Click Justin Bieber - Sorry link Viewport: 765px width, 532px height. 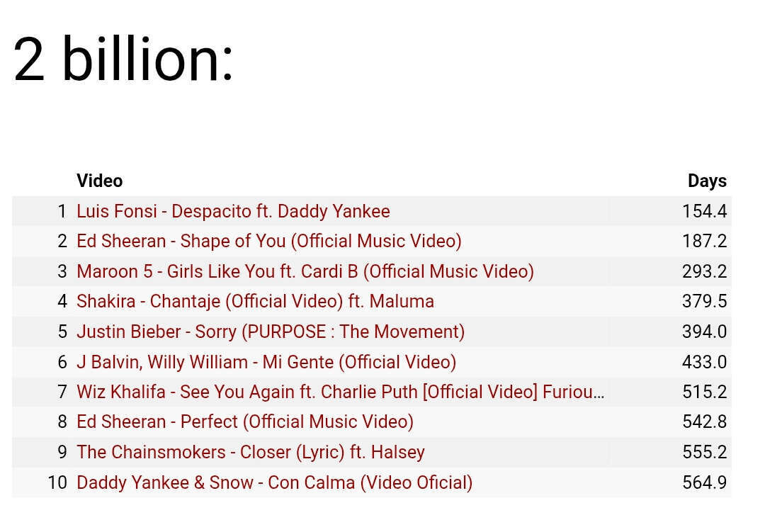271,332
